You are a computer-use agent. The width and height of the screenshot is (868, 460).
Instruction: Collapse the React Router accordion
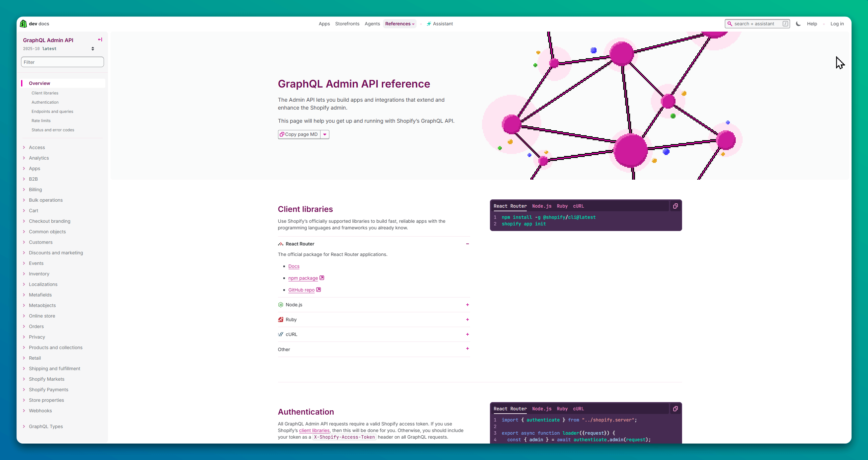coord(467,243)
